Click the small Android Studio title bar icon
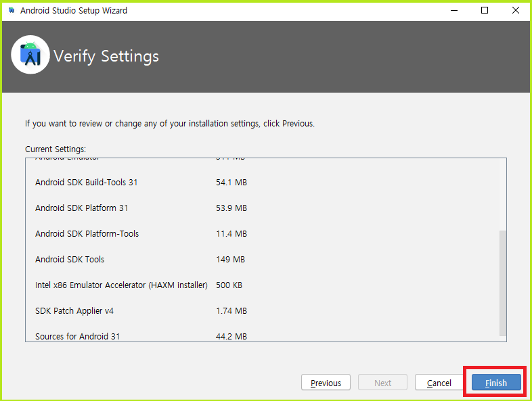The width and height of the screenshot is (532, 401). point(12,10)
